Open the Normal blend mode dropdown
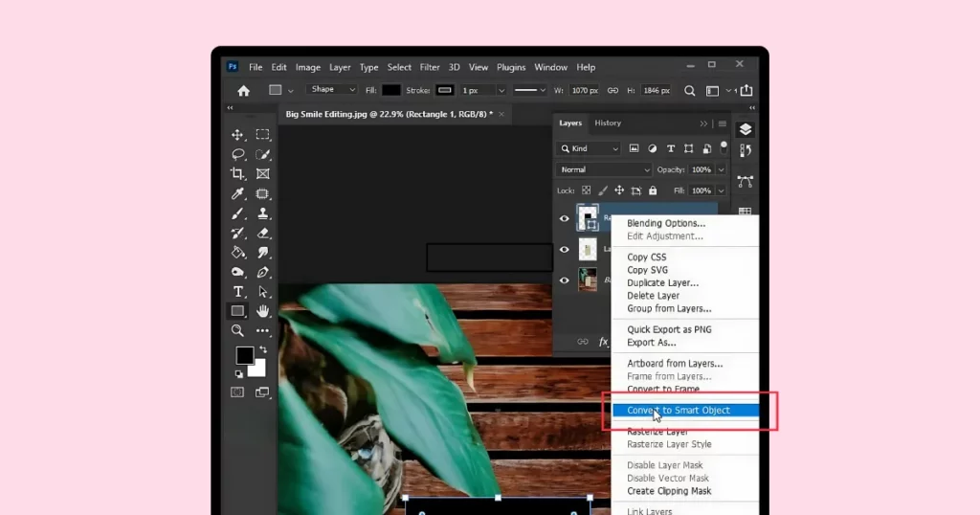 click(604, 170)
